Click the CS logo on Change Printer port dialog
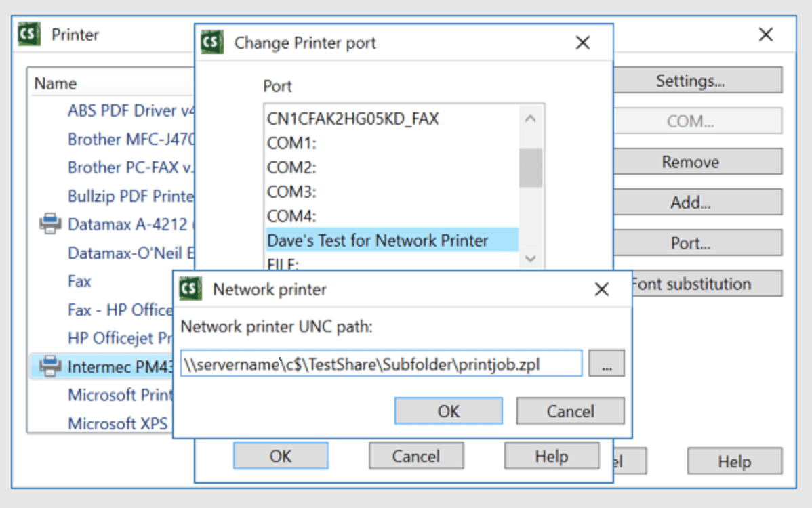812x508 pixels. [212, 41]
